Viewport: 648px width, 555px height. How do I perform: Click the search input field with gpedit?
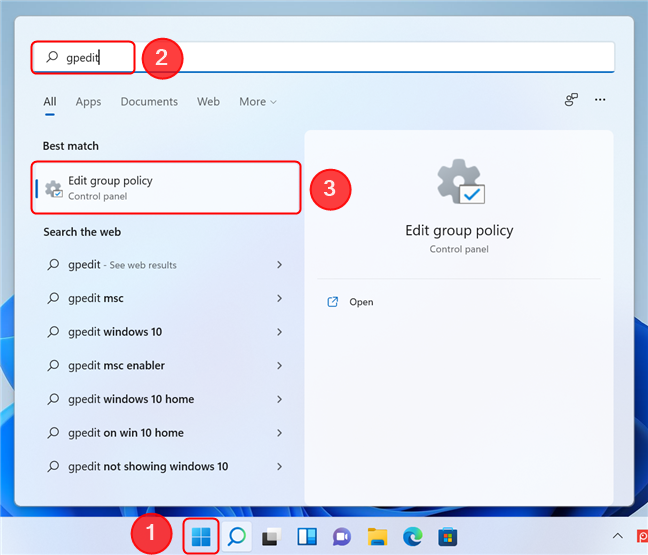[323, 57]
